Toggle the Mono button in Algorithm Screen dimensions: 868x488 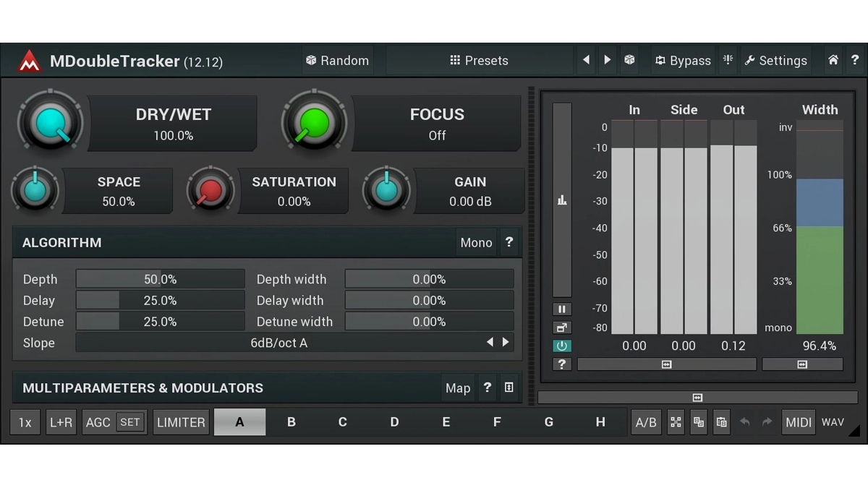point(476,243)
